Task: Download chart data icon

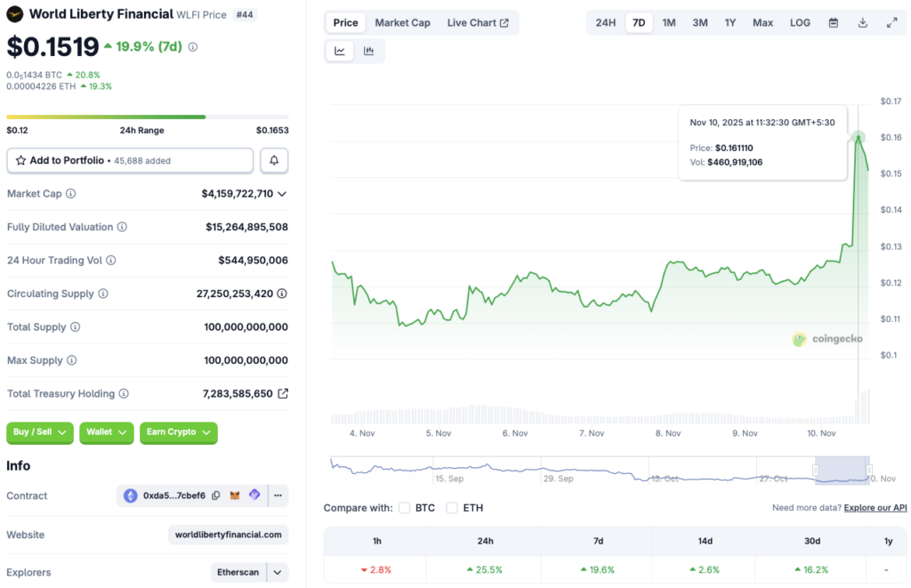Action: point(862,23)
